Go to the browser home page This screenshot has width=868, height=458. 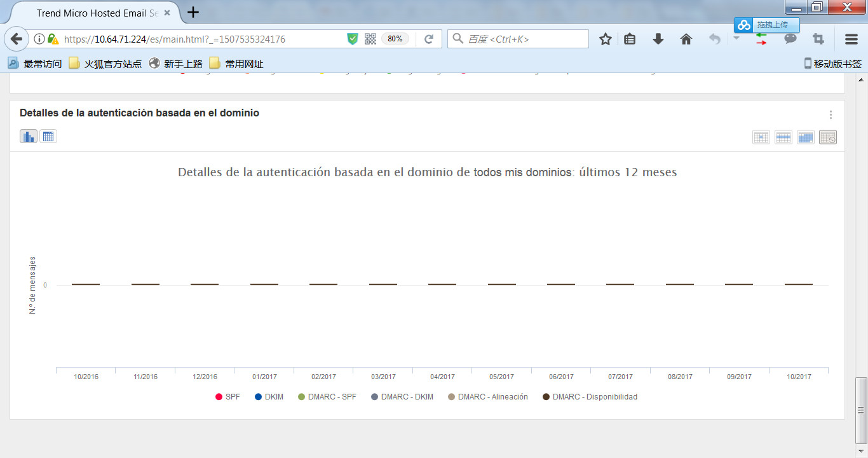coord(686,39)
